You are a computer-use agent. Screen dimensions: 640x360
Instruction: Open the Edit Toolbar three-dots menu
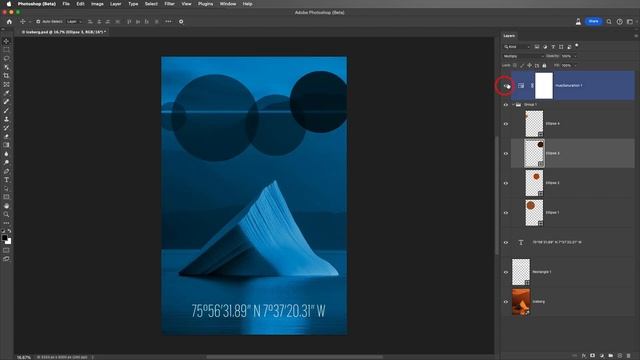click(x=6, y=223)
